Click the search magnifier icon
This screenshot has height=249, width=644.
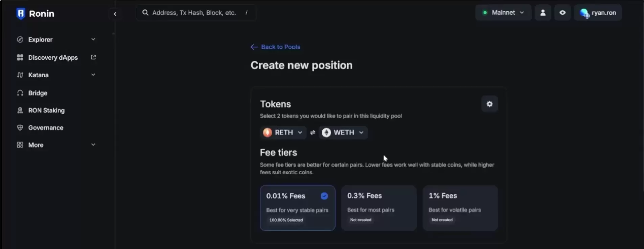(x=145, y=13)
